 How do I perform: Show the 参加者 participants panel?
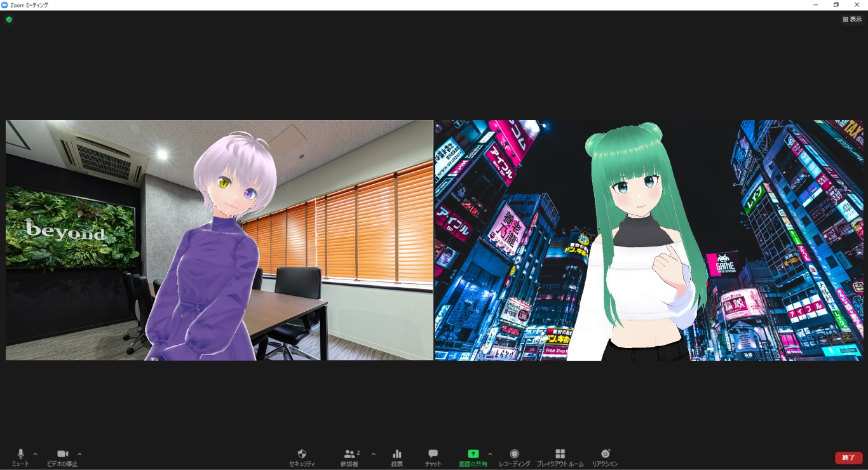(x=349, y=457)
